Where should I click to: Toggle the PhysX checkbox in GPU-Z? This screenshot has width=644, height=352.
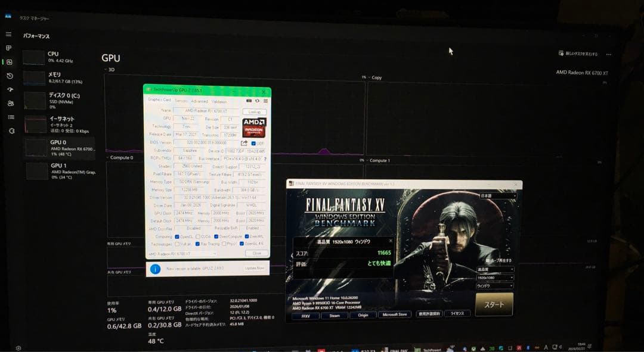pos(224,244)
